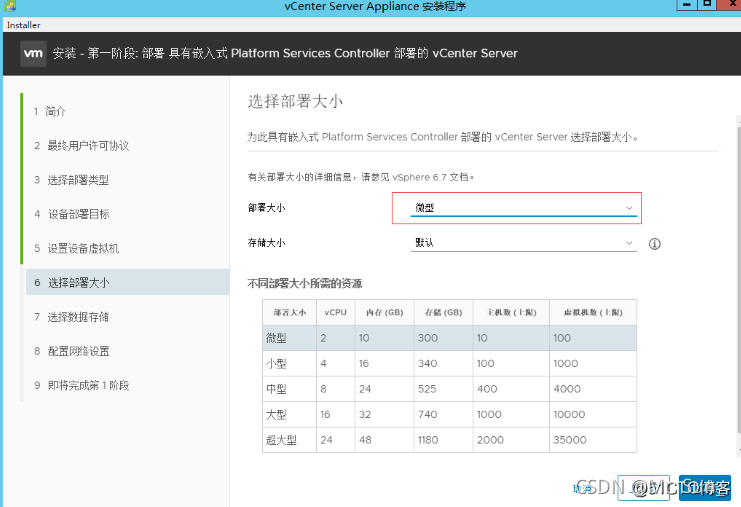The width and height of the screenshot is (741, 507).
Task: Select step 6 选择部署大小
Action: (128, 283)
